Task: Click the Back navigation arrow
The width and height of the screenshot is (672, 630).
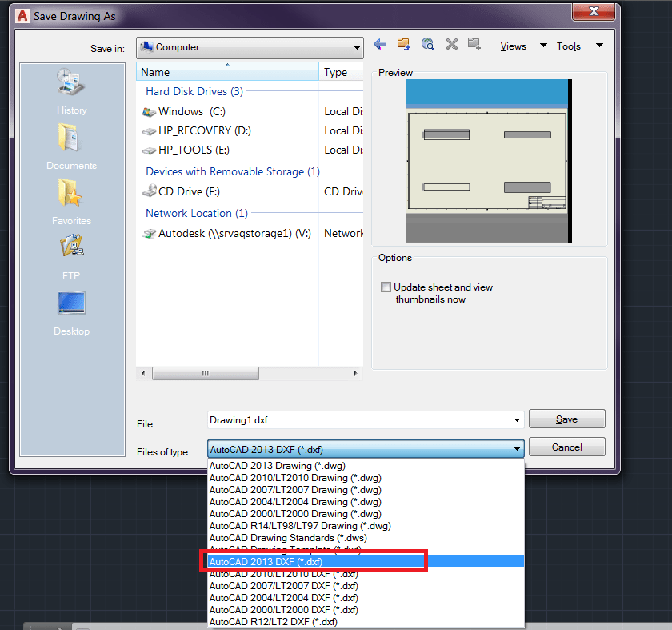Action: [x=380, y=46]
